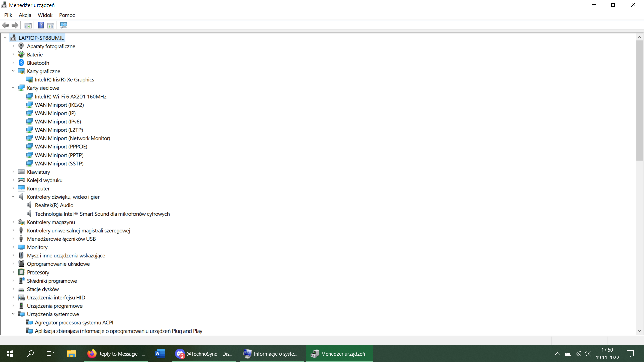Scan for hardware changes using the toolbar icon
Screen dimensions: 644x362
pos(63,25)
